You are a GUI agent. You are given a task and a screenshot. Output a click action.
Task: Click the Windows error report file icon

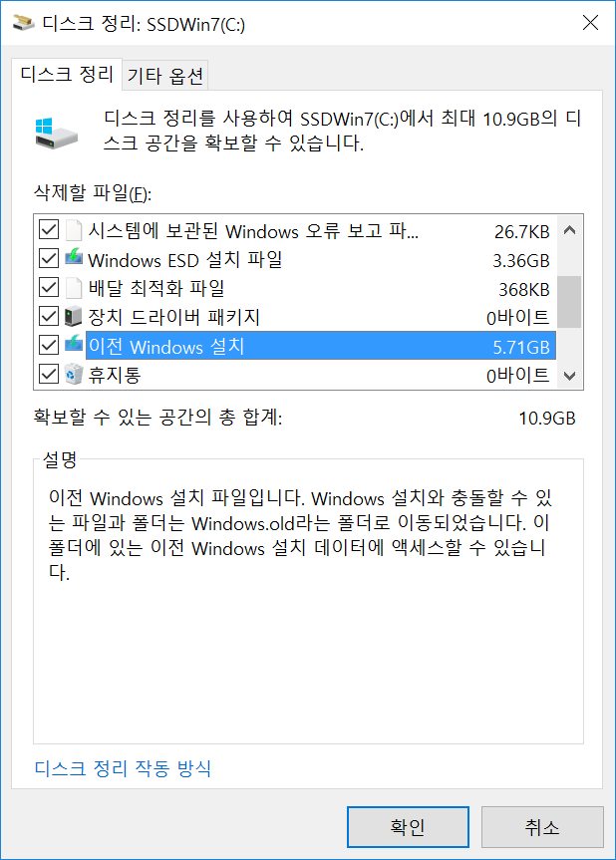(74, 230)
